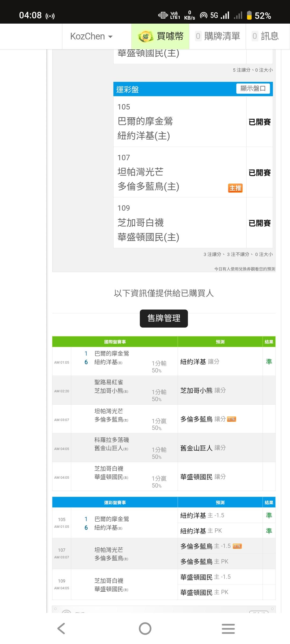The image size is (290, 644).
Task: Tap 準 result for 紐約洋基 讓分
Action: point(269,362)
